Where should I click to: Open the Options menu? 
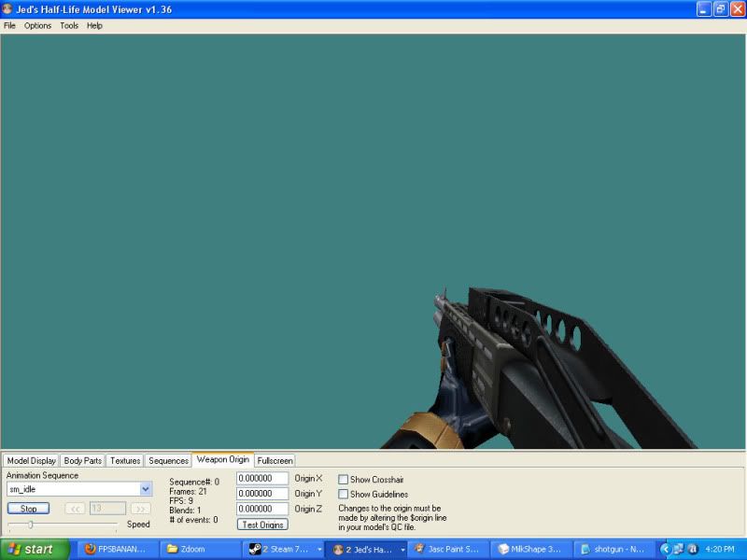37,26
